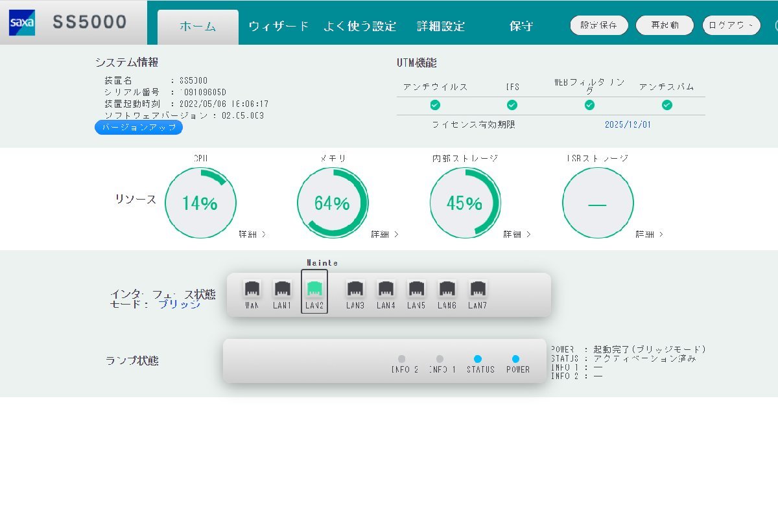Click the システム情報 heading
The height and width of the screenshot is (532, 778).
click(x=126, y=62)
